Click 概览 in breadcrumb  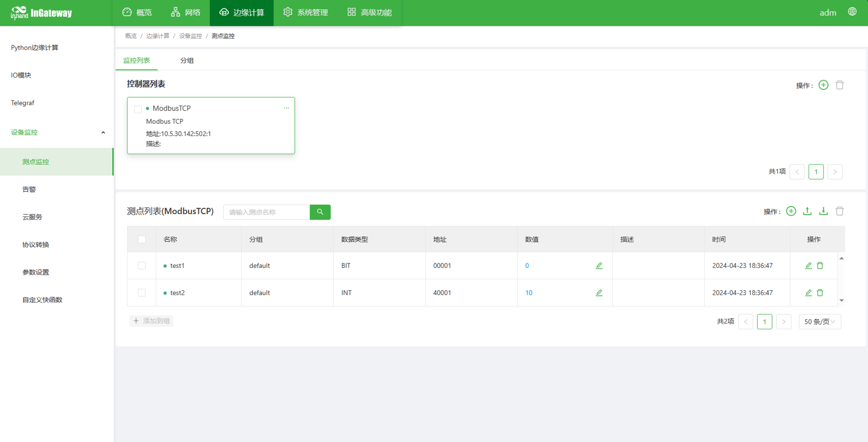coord(131,36)
